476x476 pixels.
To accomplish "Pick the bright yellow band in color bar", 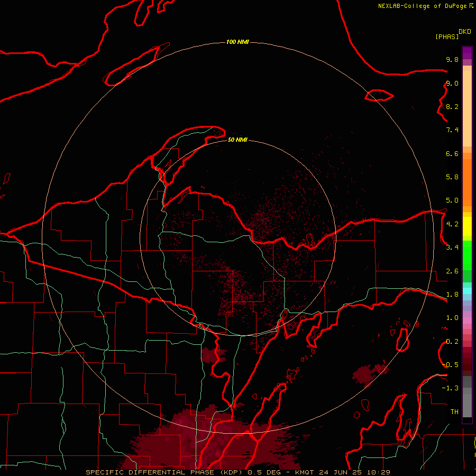I will tap(467, 226).
